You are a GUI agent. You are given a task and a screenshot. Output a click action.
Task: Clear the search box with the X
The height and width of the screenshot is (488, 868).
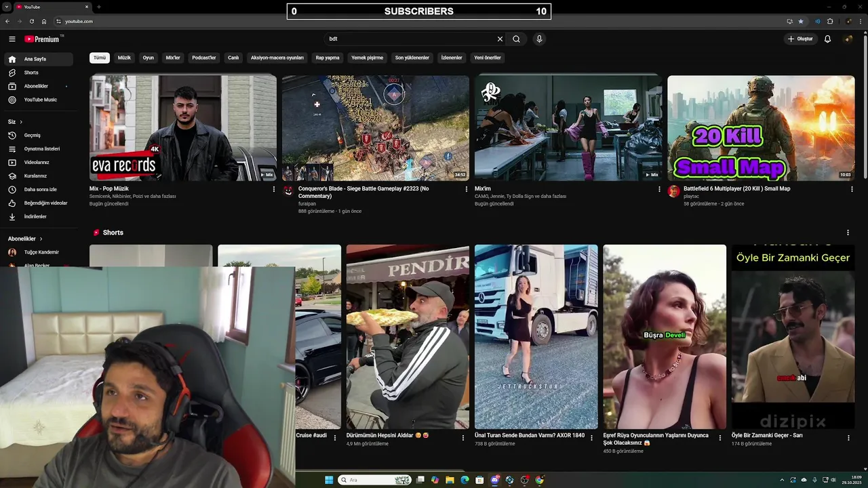(500, 39)
